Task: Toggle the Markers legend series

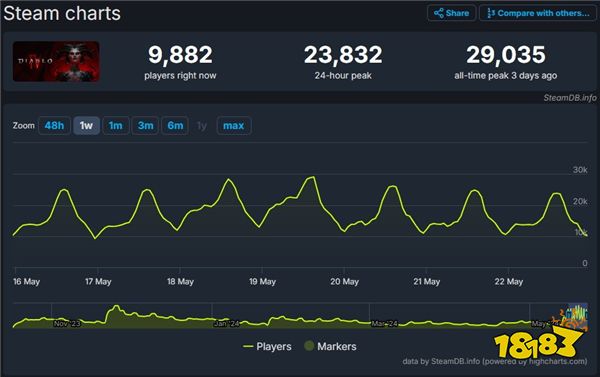Action: point(330,346)
